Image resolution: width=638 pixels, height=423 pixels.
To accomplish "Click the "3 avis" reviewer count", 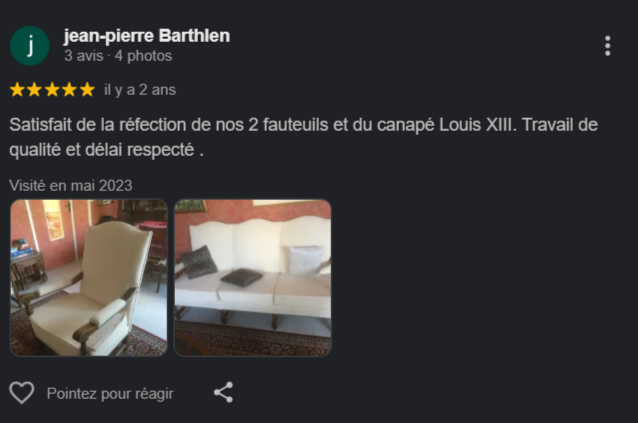I will coord(84,56).
